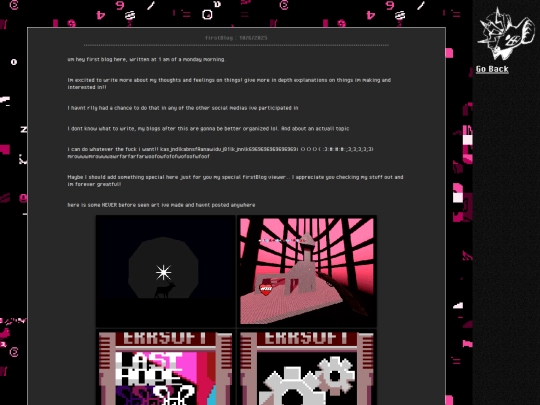
Task: Click the paragraph 'Maybe I should add something special'
Action: 235,180
